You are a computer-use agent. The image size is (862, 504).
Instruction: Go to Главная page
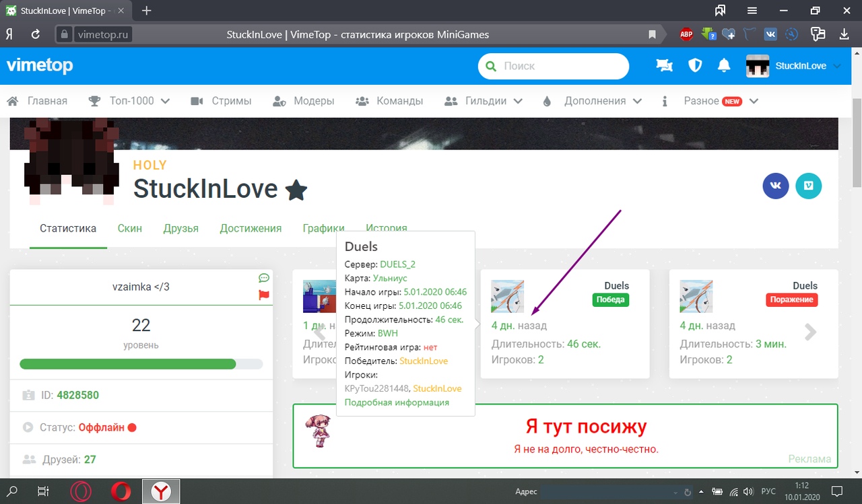(37, 101)
